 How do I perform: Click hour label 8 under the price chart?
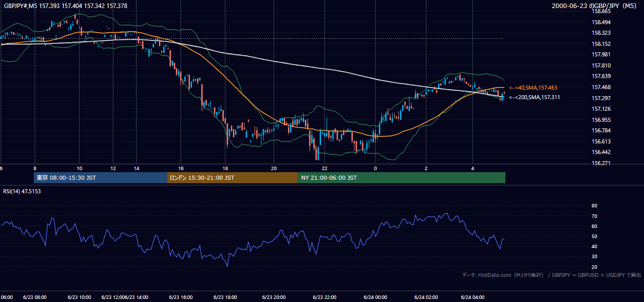[x=35, y=168]
